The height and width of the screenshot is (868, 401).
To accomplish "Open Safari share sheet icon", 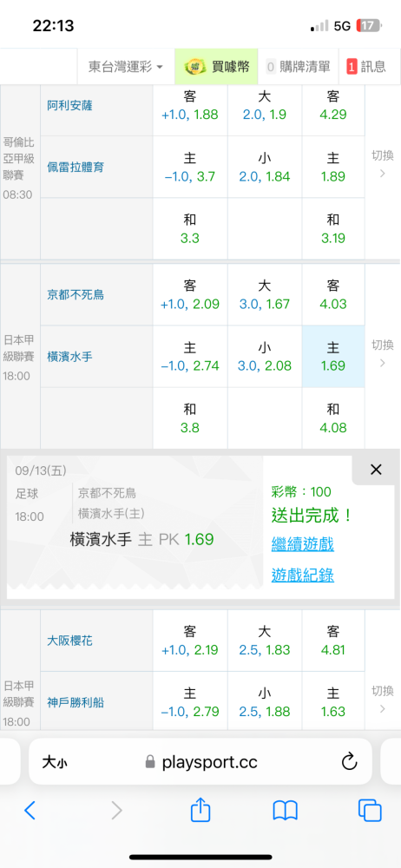I will click(200, 810).
